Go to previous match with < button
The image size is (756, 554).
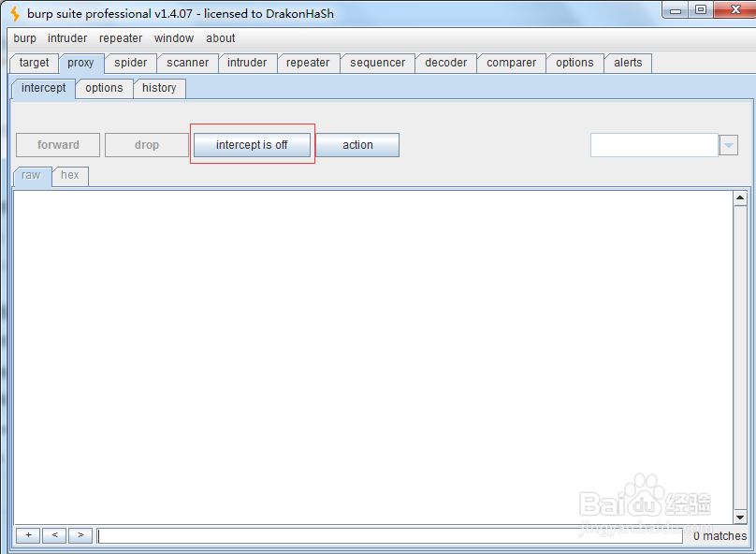coord(54,535)
